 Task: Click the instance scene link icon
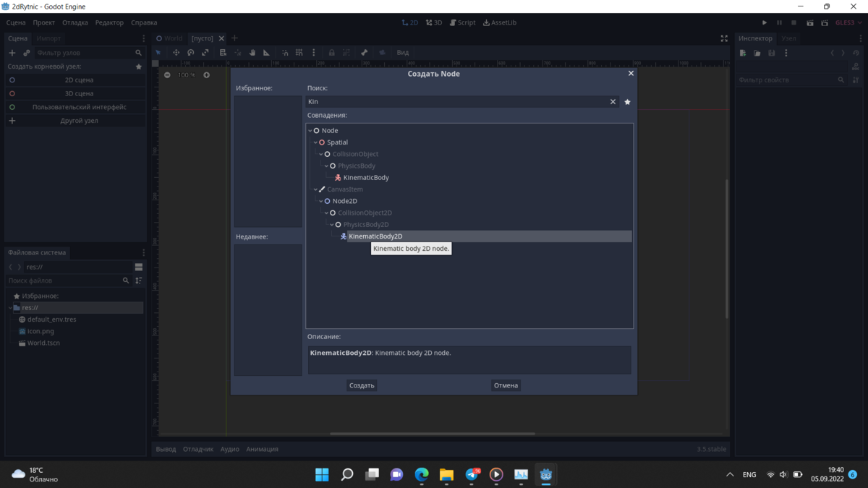pos(27,53)
